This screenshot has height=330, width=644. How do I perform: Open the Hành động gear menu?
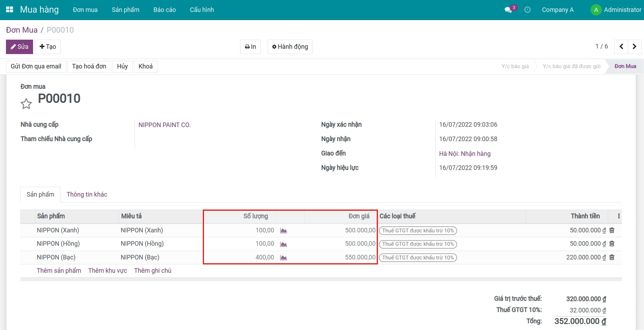tap(290, 47)
